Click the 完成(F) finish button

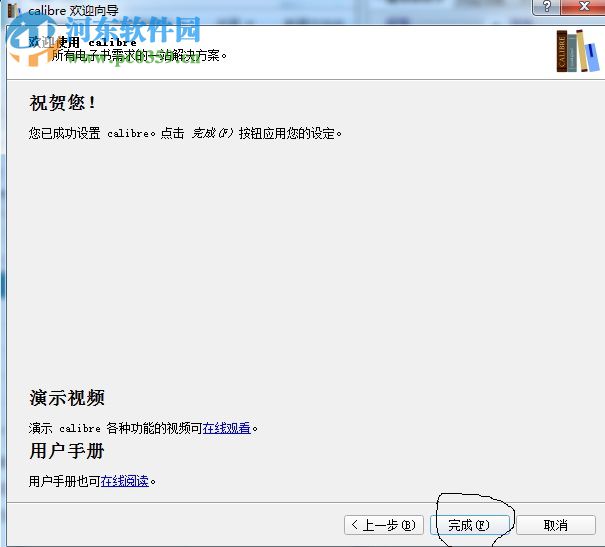470,525
